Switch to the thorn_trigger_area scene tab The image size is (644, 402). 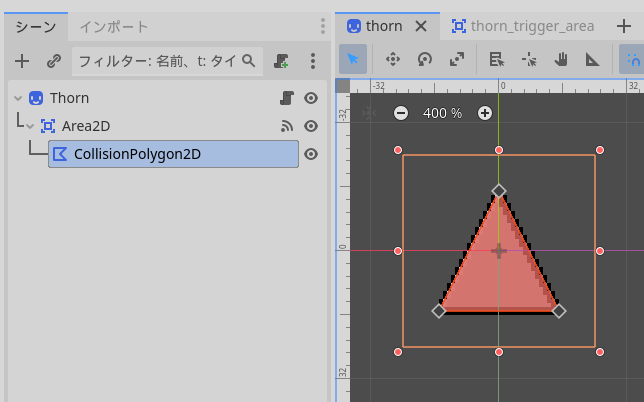(x=522, y=26)
